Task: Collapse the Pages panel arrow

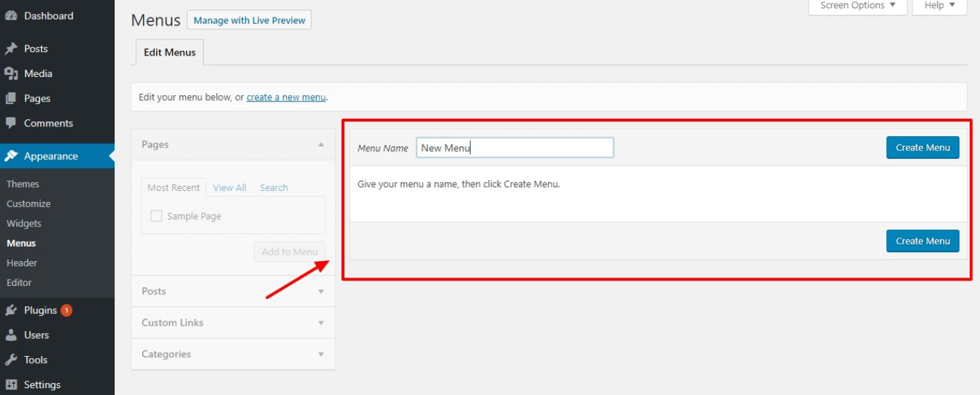Action: tap(321, 144)
